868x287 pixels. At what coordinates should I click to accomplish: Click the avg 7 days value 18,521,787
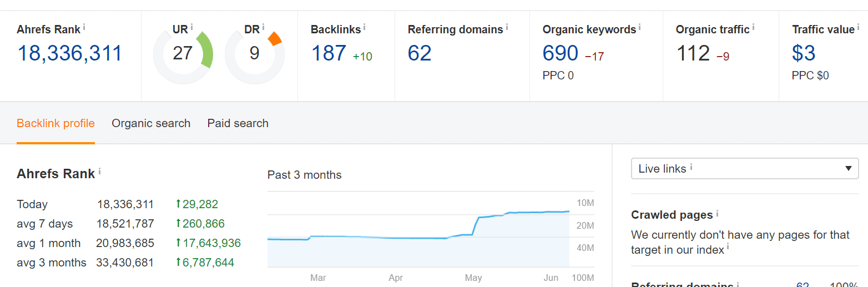click(125, 224)
